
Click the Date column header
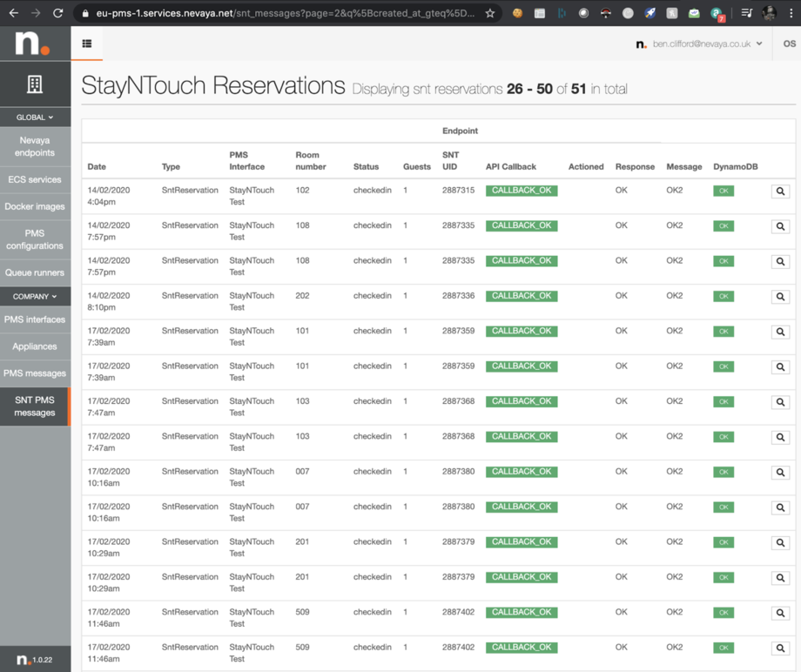97,166
